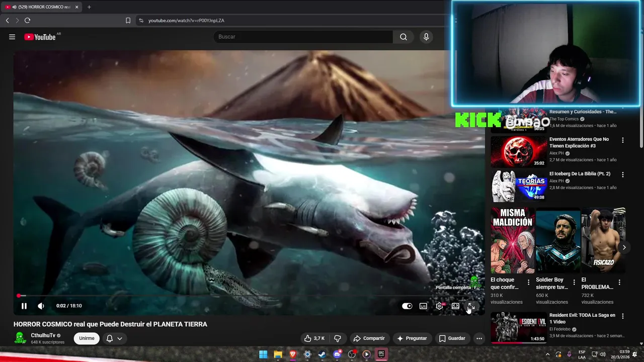Go back in the browser
Screen dimensions: 644x362
tap(7, 20)
